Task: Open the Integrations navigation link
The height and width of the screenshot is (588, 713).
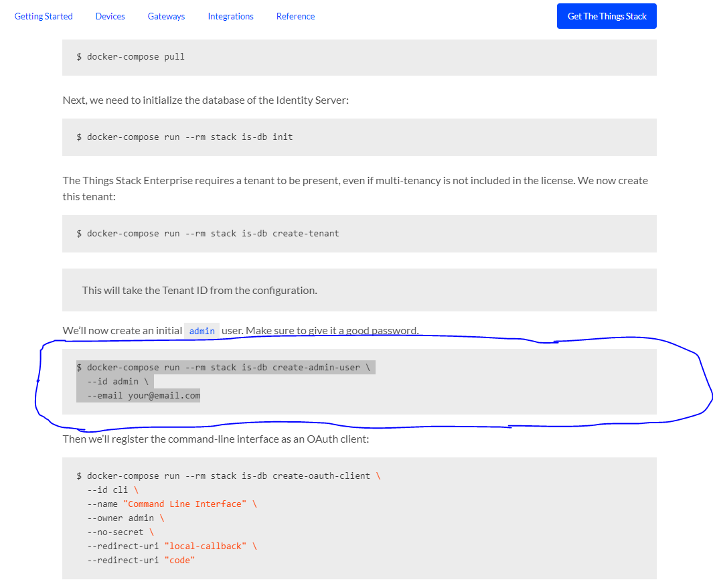Action: [x=230, y=16]
